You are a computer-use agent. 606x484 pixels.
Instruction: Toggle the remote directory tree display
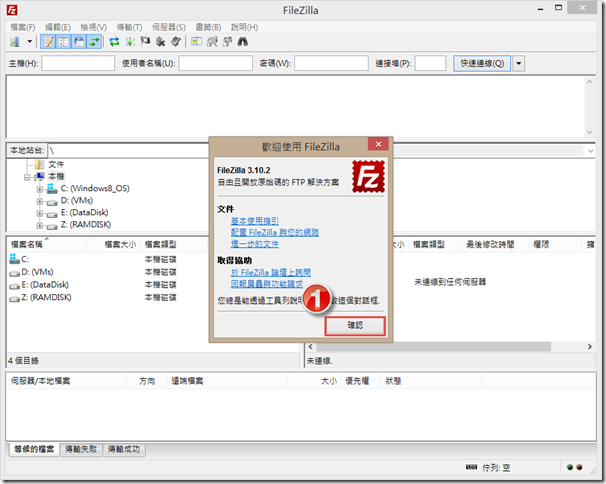point(79,41)
